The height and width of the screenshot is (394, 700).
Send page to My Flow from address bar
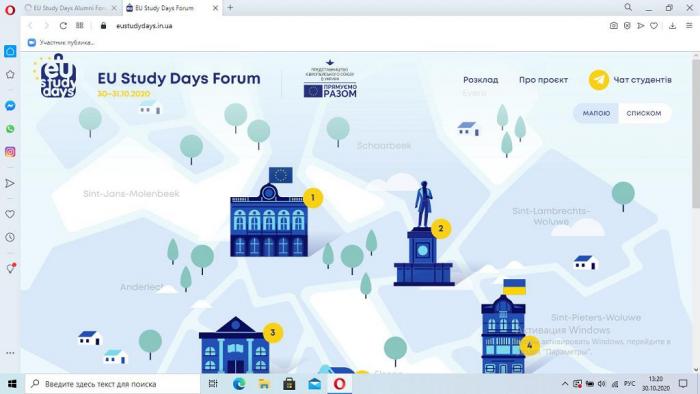coord(641,26)
